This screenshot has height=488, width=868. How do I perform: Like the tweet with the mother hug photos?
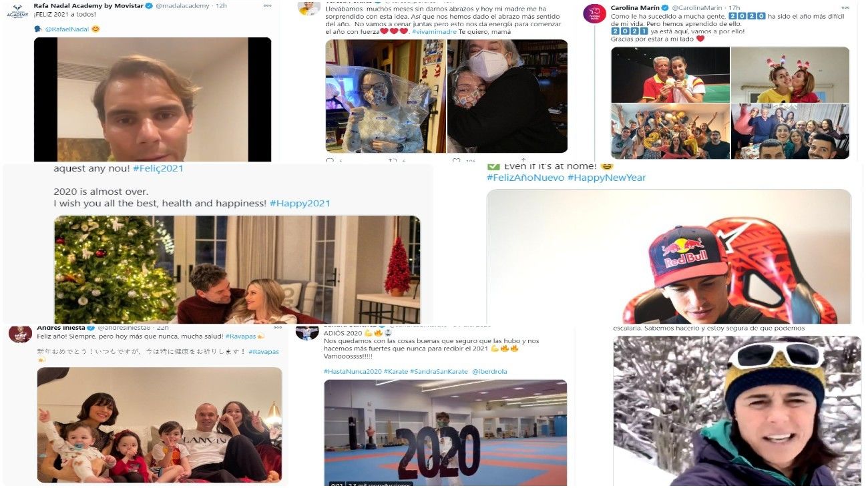point(456,160)
